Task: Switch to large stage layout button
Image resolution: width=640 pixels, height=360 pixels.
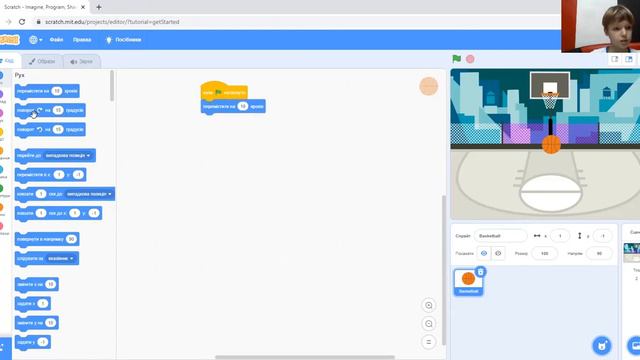Action: coord(629,60)
